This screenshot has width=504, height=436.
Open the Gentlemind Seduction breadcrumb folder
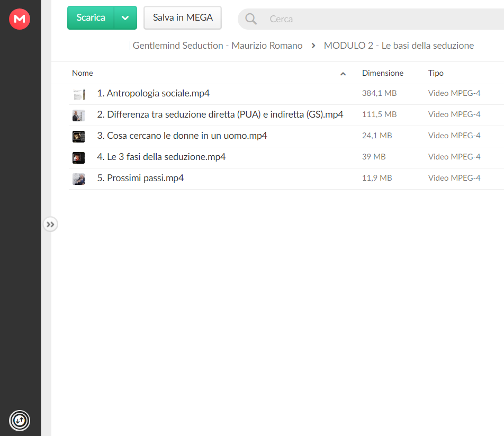coord(218,46)
